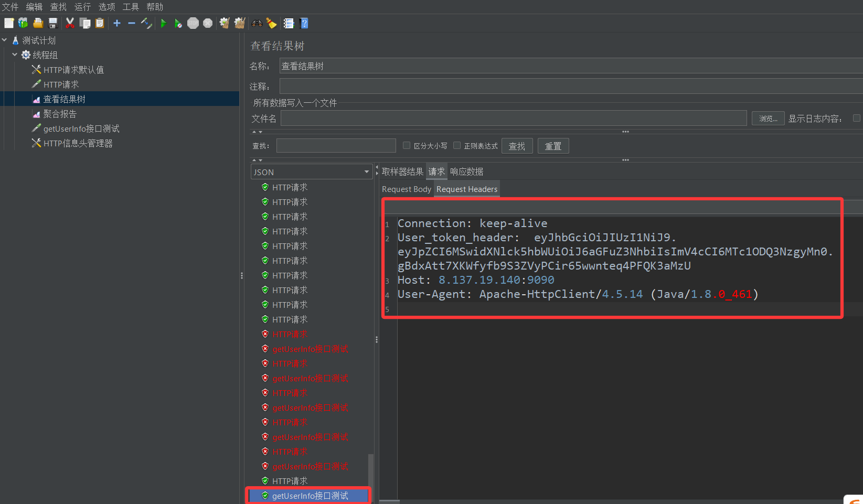Click the Cut scissors icon
The image size is (863, 504).
click(x=70, y=23)
